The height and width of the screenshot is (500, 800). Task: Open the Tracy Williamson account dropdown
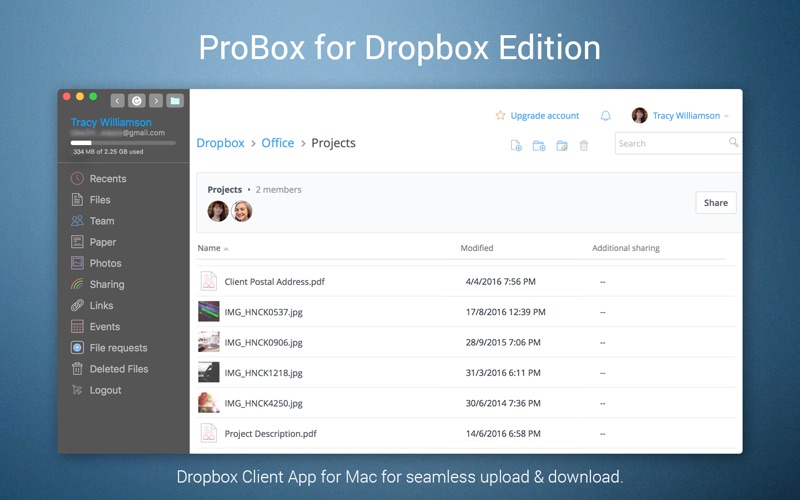[x=690, y=116]
